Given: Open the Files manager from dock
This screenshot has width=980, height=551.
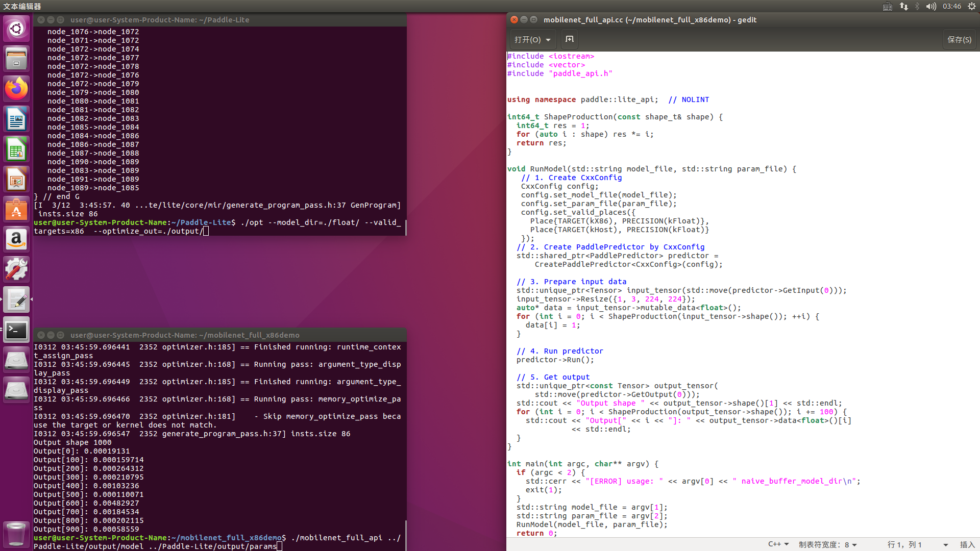Looking at the screenshot, I should [16, 59].
